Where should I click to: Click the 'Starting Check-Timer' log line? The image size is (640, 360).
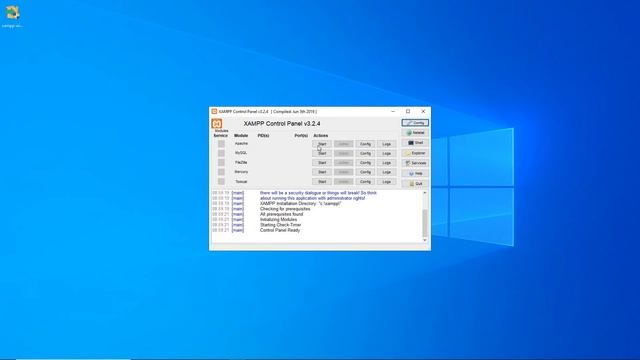280,225
